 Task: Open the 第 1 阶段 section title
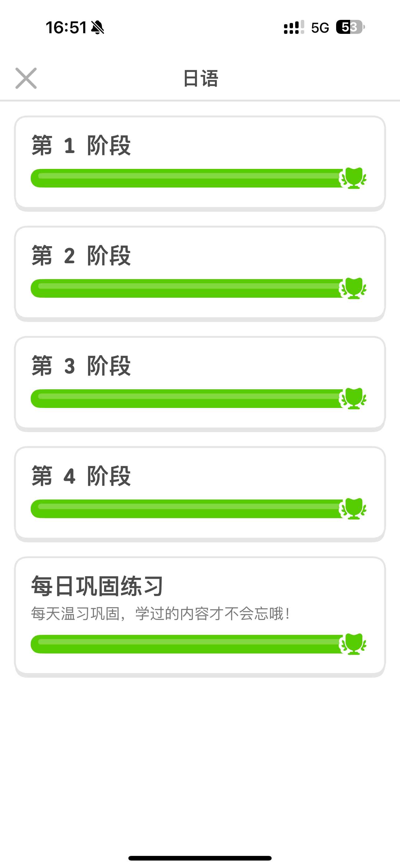81,146
